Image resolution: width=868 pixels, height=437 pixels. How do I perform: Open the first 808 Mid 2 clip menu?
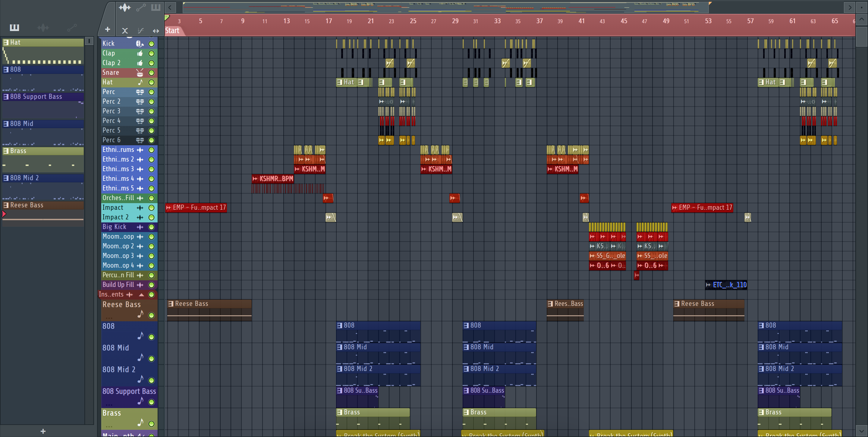pos(340,369)
